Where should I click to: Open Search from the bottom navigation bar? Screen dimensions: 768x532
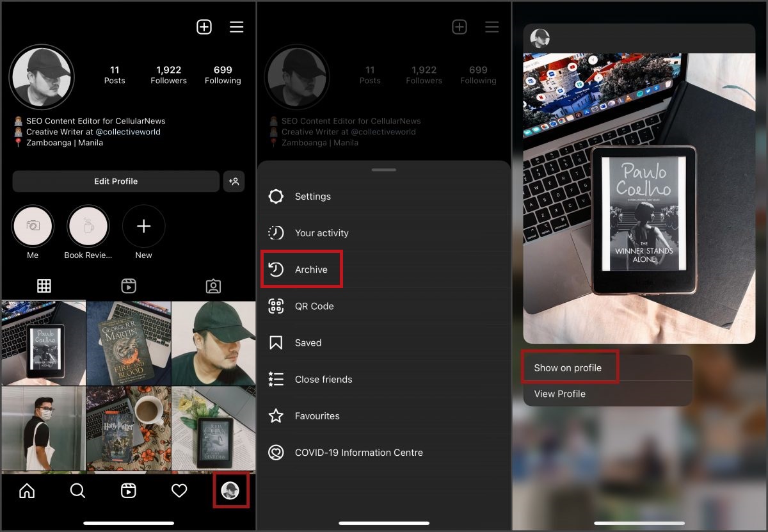77,491
